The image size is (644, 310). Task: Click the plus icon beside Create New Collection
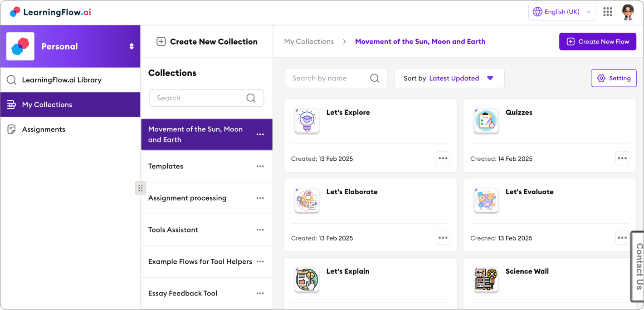click(161, 42)
